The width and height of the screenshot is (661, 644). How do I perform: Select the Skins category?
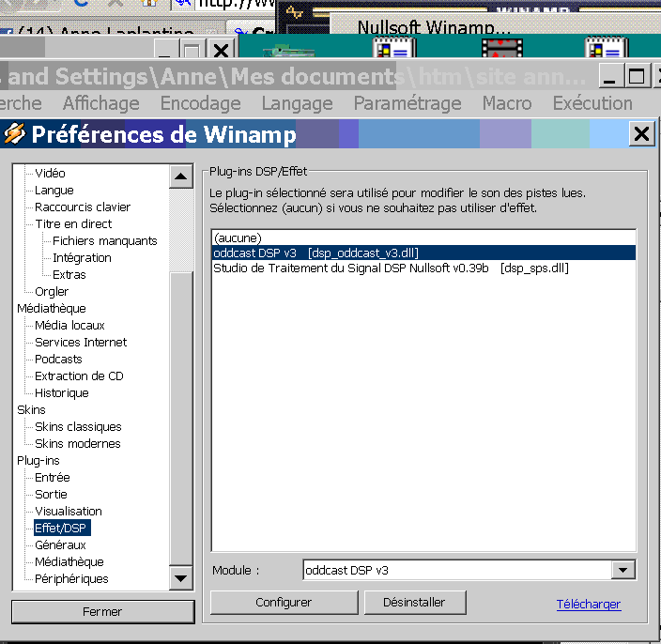pos(31,409)
